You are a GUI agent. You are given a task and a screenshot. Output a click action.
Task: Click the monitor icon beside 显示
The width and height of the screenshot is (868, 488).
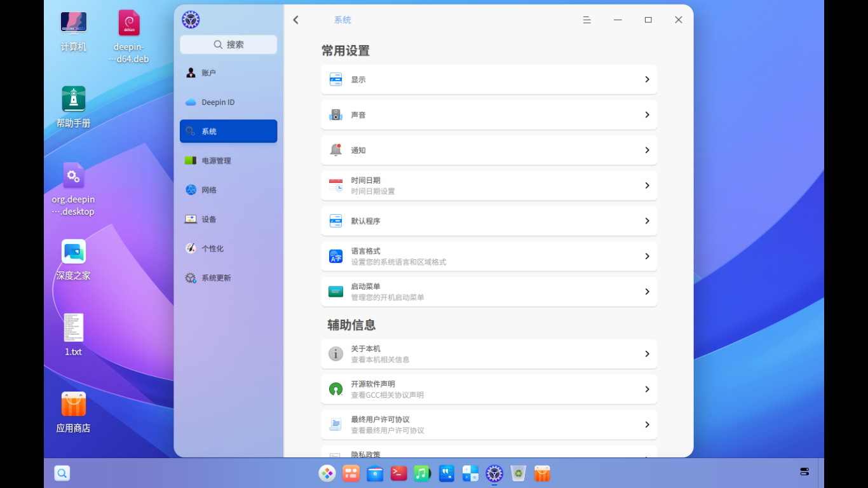(x=336, y=79)
